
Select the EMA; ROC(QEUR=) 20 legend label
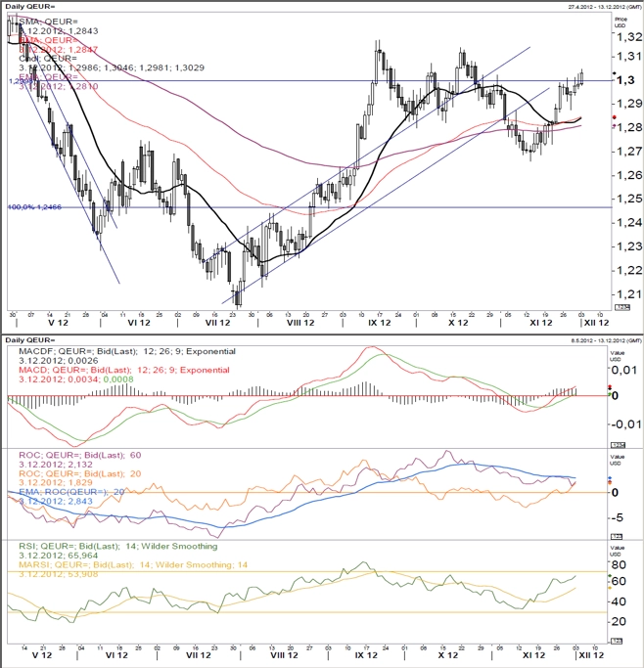[71, 492]
